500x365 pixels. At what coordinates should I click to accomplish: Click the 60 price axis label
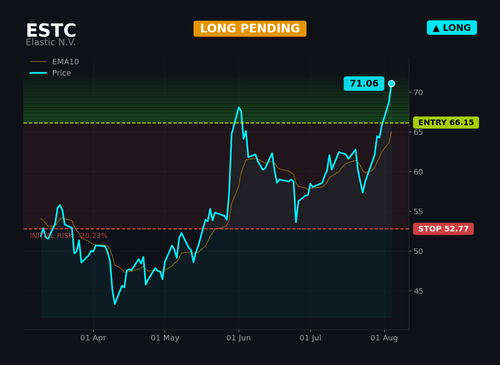click(x=418, y=172)
